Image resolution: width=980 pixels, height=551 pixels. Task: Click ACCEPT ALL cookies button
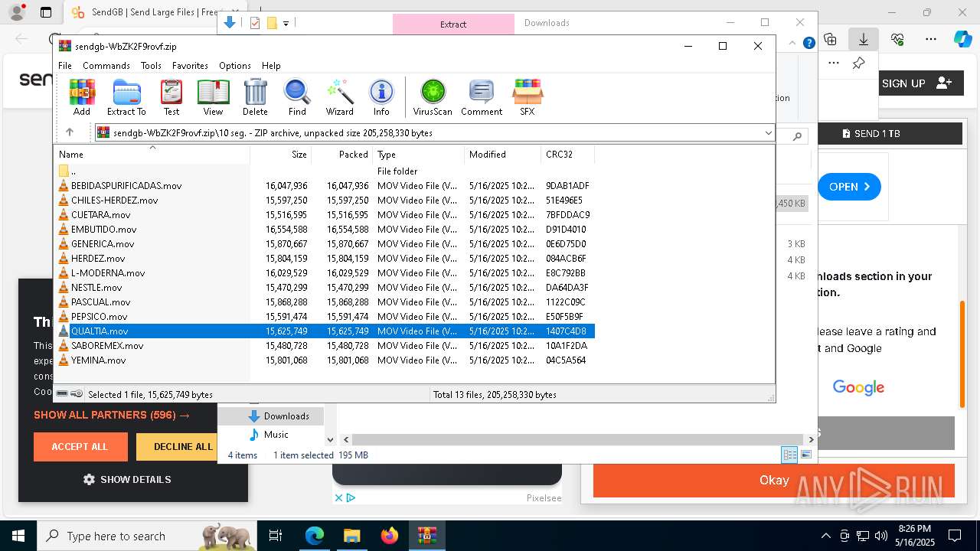[80, 447]
